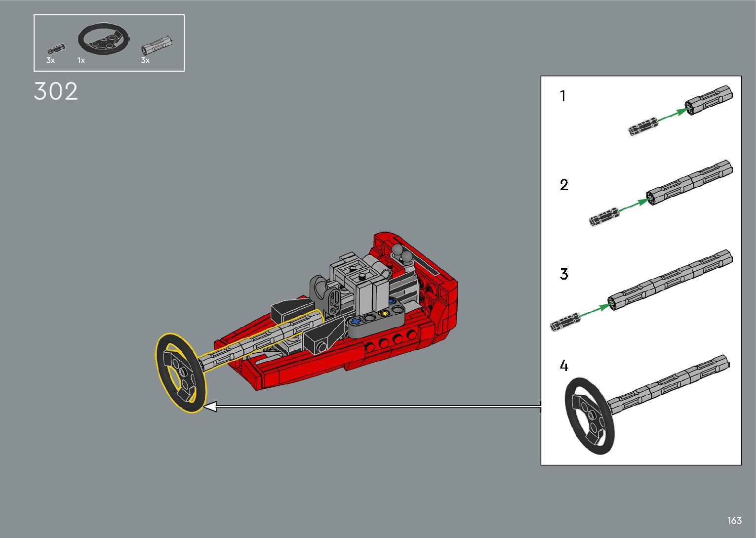Click the white arrowhead pointing at the steering wheel
Image resolution: width=756 pixels, height=538 pixels.
tap(210, 407)
